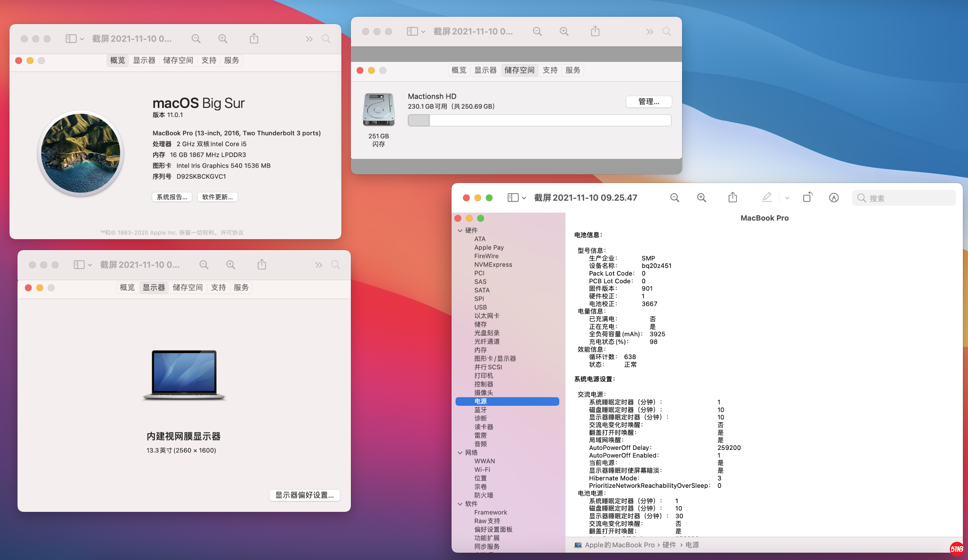Zoom out in the display Preview window
The height and width of the screenshot is (560, 968).
[204, 265]
